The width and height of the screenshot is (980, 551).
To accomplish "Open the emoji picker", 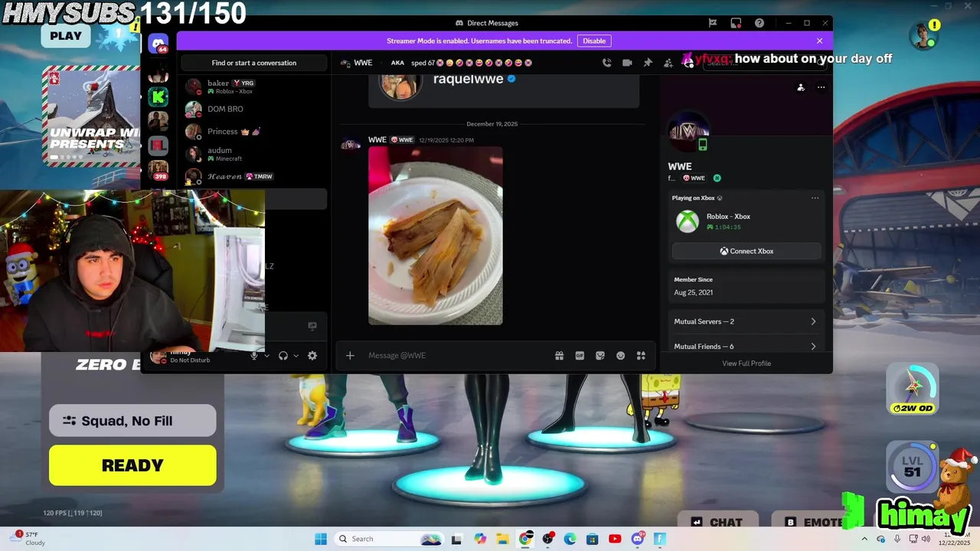I will pos(621,355).
